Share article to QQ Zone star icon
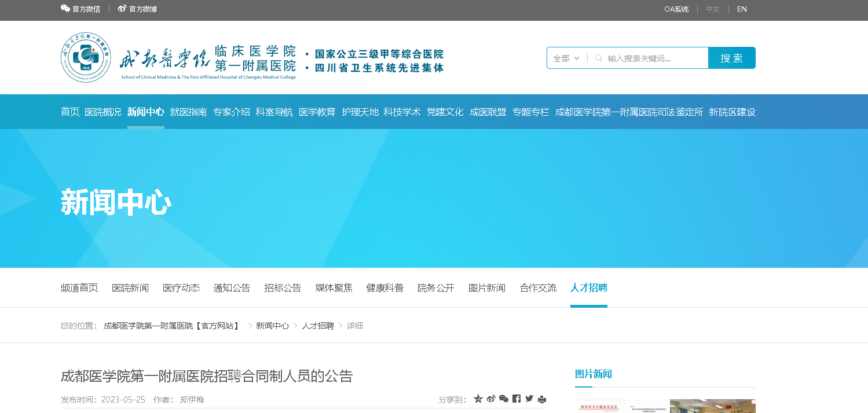The image size is (868, 413). click(x=478, y=399)
